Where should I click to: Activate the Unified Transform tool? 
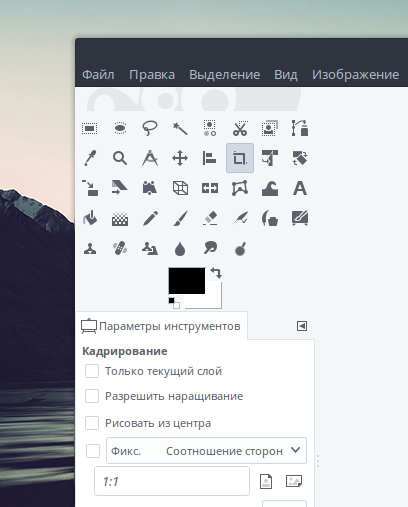[270, 158]
